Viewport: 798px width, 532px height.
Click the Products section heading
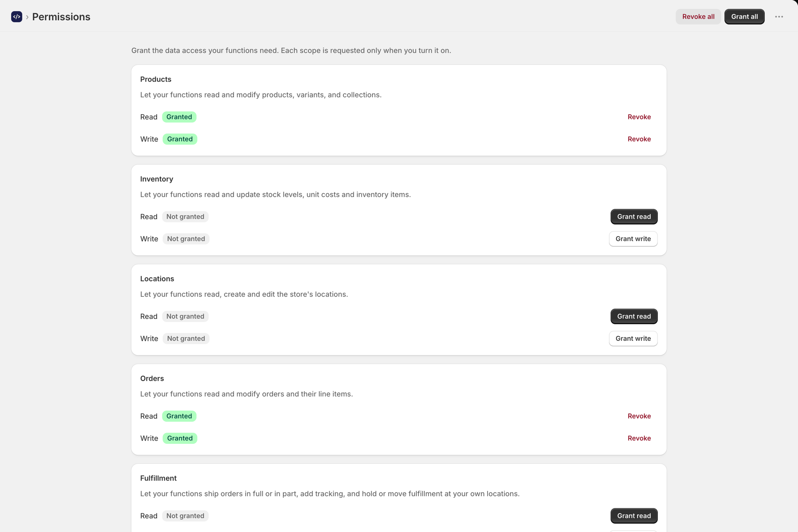tap(155, 79)
